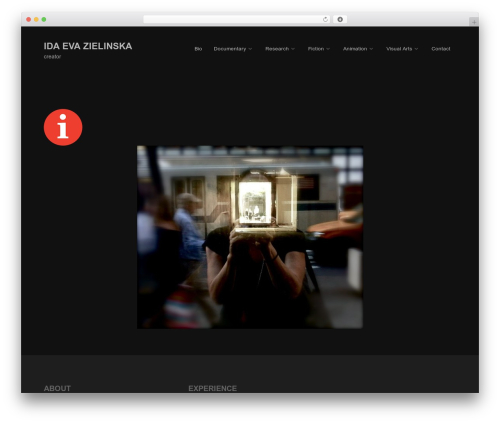Click the red info circle icon
The width and height of the screenshot is (500, 423).
pos(63,127)
